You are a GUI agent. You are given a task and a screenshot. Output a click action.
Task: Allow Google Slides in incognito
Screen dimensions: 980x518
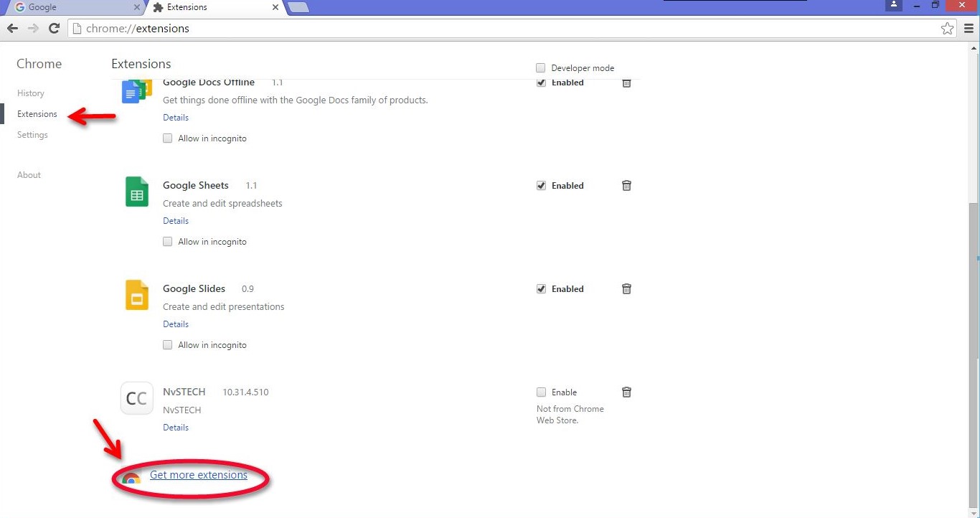(x=167, y=345)
